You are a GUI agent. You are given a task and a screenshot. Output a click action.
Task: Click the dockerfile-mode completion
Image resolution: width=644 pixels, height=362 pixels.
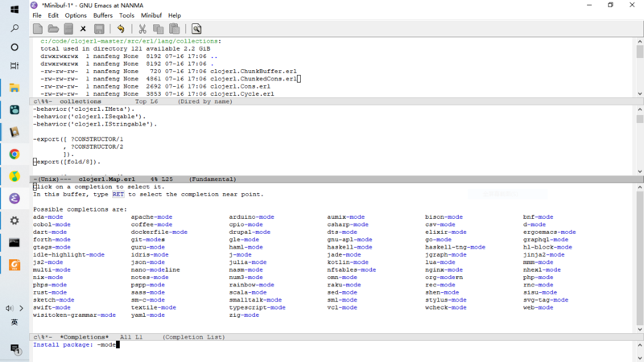pyautogui.click(x=159, y=232)
